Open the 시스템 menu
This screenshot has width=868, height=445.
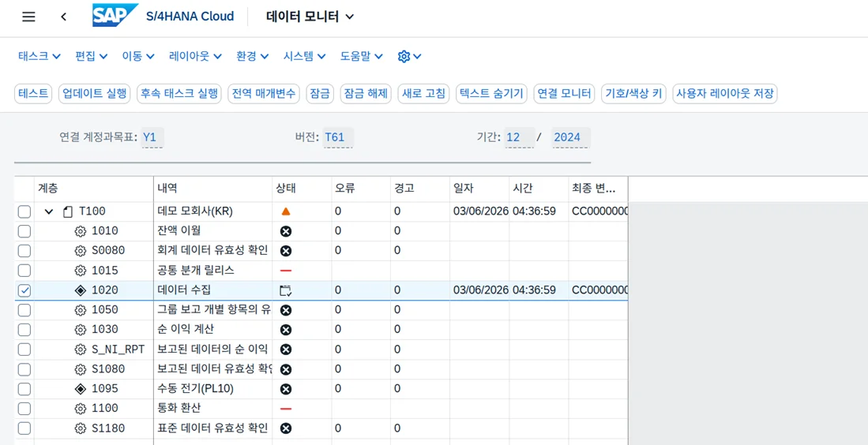point(304,56)
